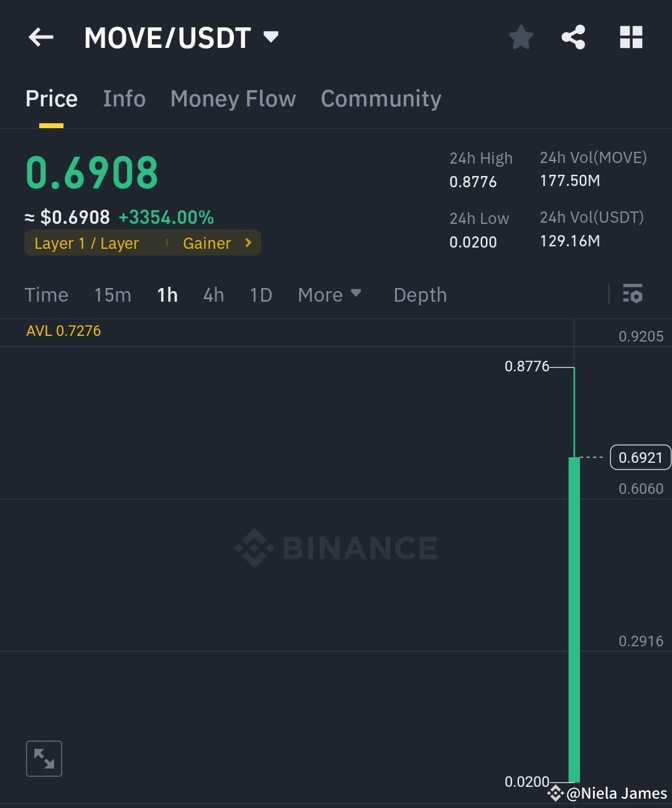Viewport: 672px width, 808px height.
Task: Open the markets grid menu
Action: pyautogui.click(x=631, y=37)
